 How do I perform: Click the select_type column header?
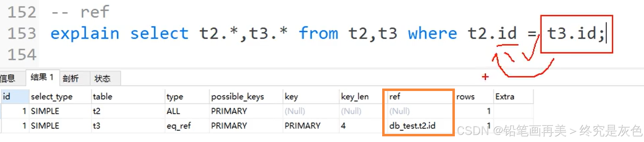click(x=60, y=96)
